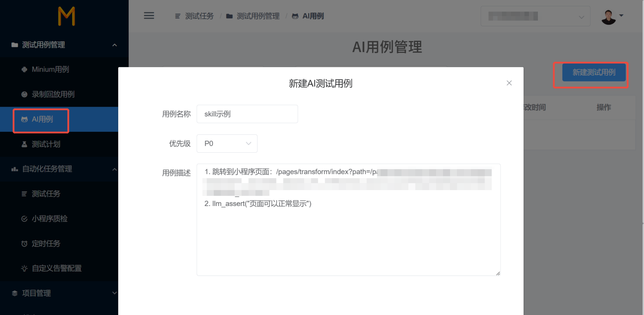Open 录制回放用例 sidebar item

click(x=53, y=94)
